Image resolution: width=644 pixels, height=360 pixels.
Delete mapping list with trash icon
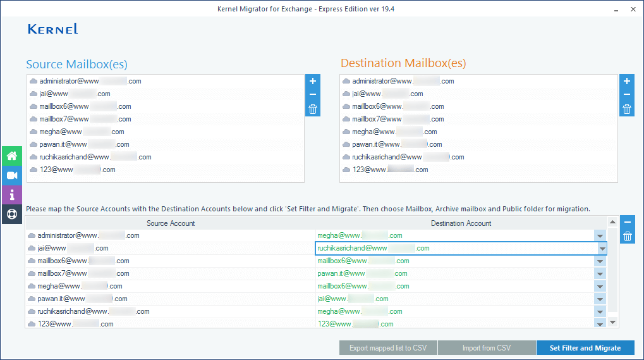(627, 236)
